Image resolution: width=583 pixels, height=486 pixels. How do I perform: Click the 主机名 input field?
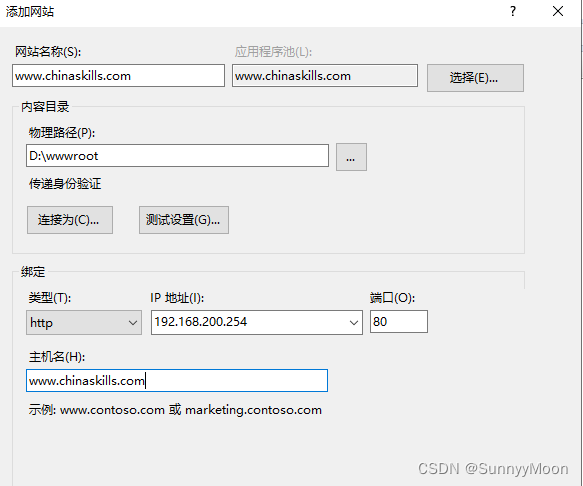(177, 380)
